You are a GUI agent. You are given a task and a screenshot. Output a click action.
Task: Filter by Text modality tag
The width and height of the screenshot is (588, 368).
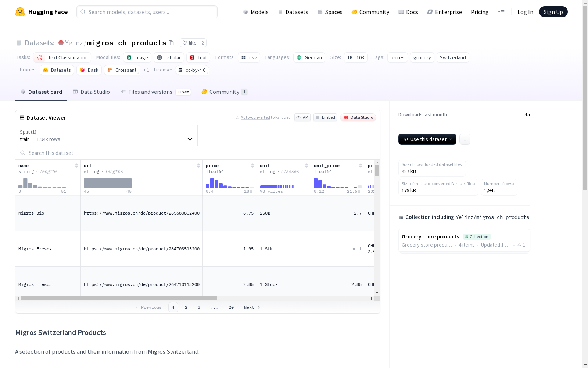point(198,57)
